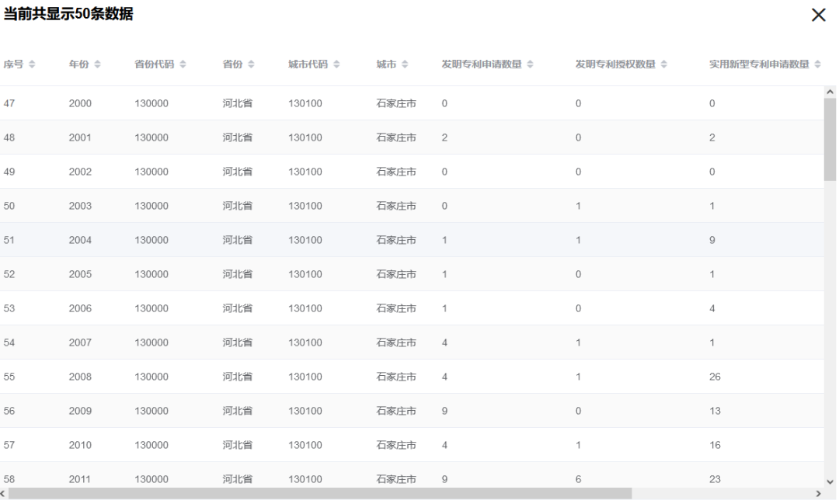Sort by 年份 column icon
The width and height of the screenshot is (839, 504).
[97, 64]
